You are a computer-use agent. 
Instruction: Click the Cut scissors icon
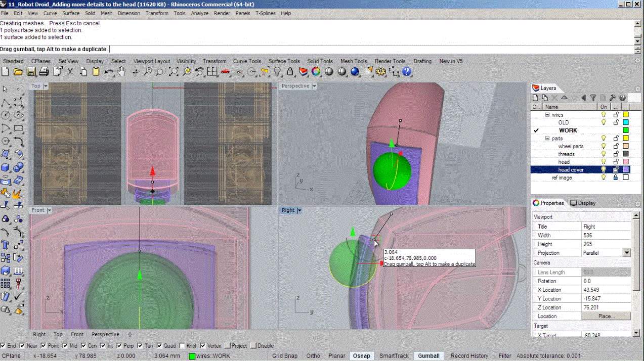(x=70, y=72)
